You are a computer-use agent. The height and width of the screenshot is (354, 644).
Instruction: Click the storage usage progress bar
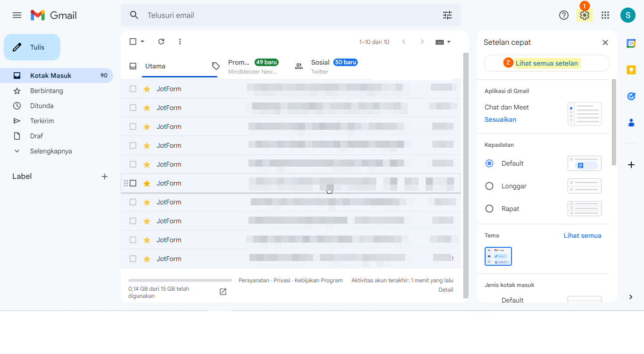pos(180,280)
